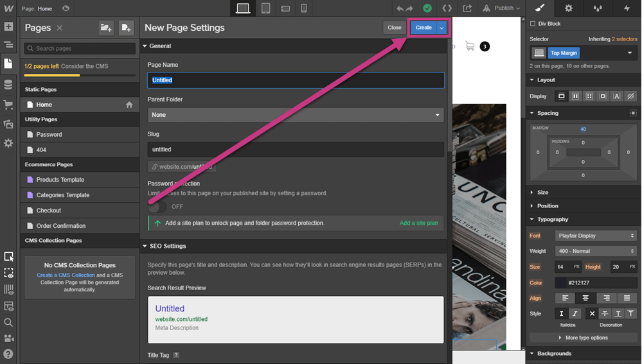Open the Webflow logo menu
This screenshot has width=642, height=364.
pos(8,8)
